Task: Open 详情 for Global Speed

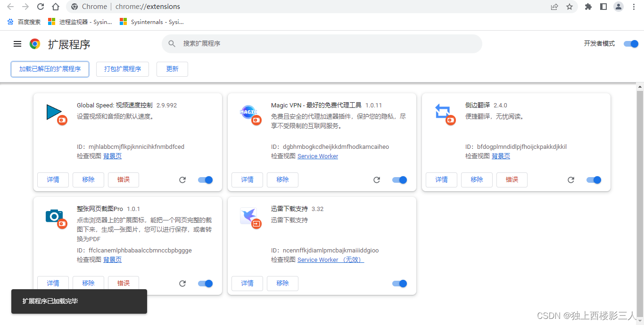Action: point(53,180)
